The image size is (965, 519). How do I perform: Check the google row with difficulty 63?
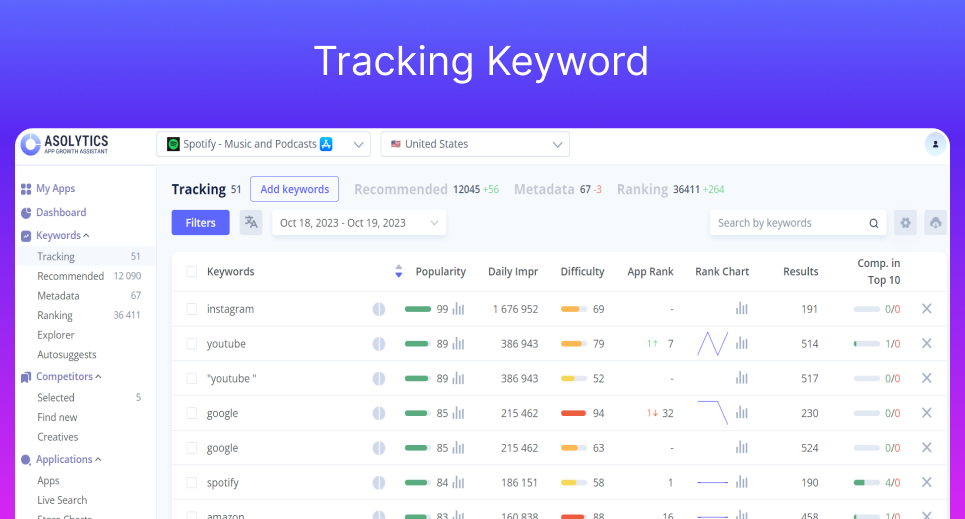click(192, 448)
